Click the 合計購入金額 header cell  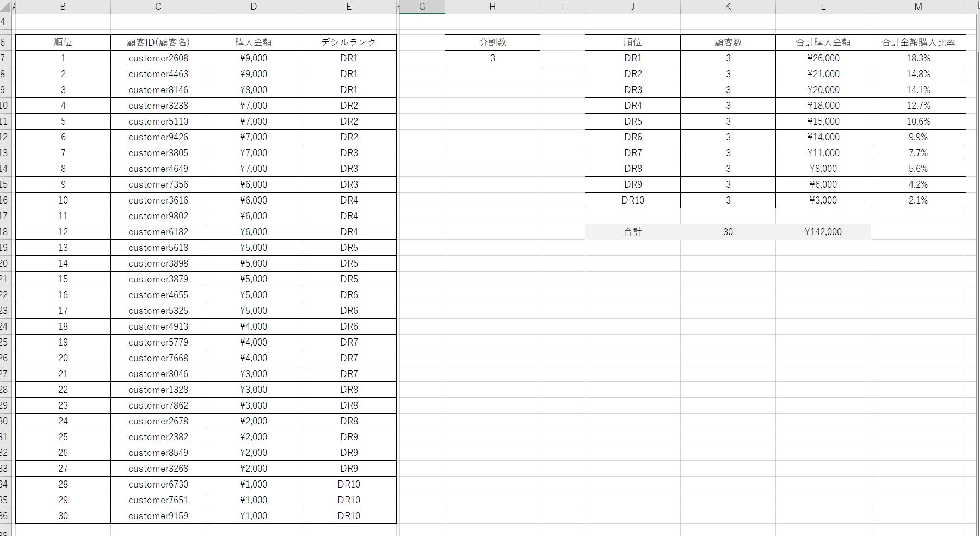pyautogui.click(x=823, y=42)
